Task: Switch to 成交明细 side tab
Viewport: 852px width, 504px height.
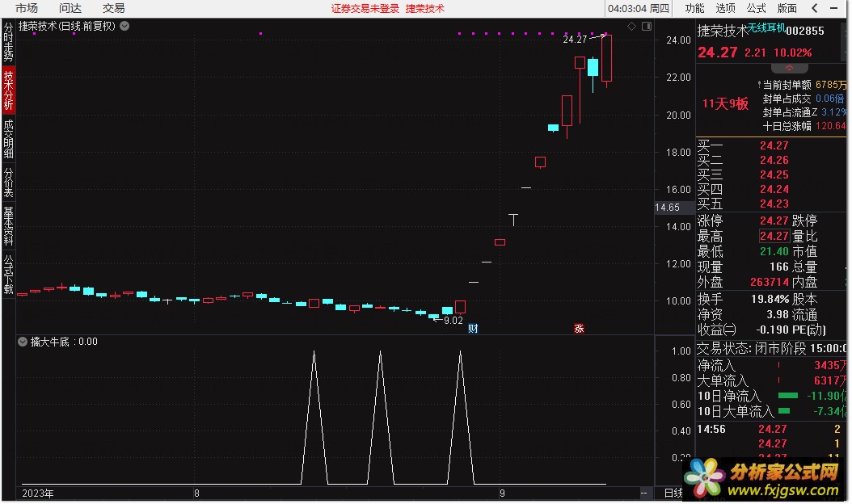Action: pos(8,138)
